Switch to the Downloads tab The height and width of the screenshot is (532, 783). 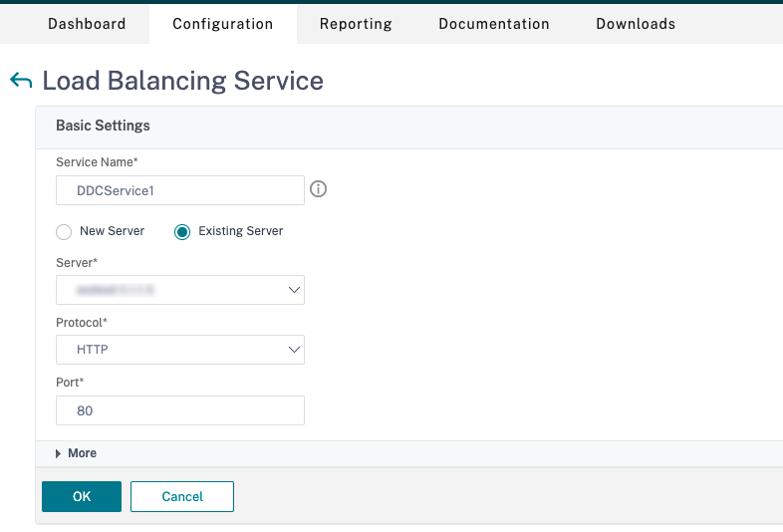[x=635, y=24]
